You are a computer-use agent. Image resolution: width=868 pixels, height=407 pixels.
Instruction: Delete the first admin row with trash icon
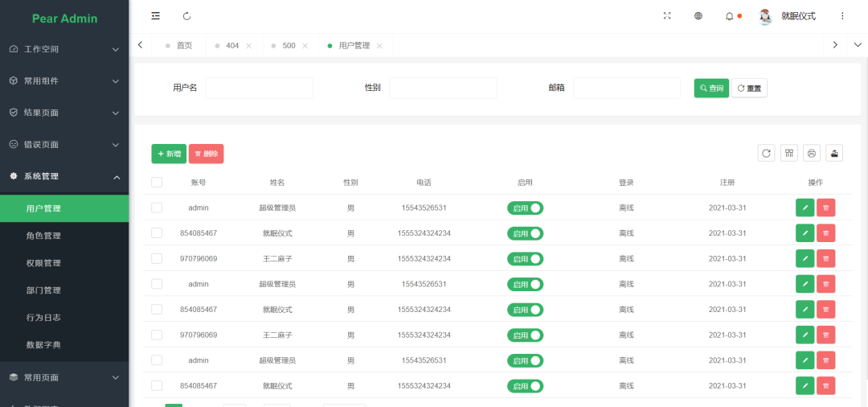click(x=826, y=208)
